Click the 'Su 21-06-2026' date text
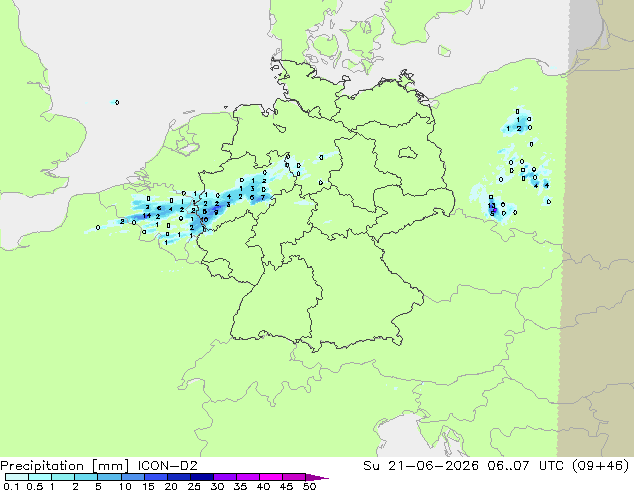The height and width of the screenshot is (490, 634). (x=421, y=466)
